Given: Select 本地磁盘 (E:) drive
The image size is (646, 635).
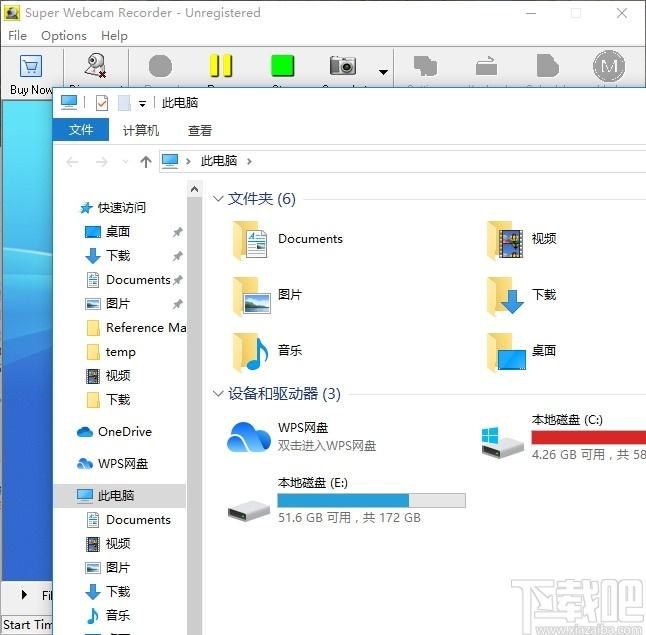Looking at the screenshot, I should (x=347, y=500).
